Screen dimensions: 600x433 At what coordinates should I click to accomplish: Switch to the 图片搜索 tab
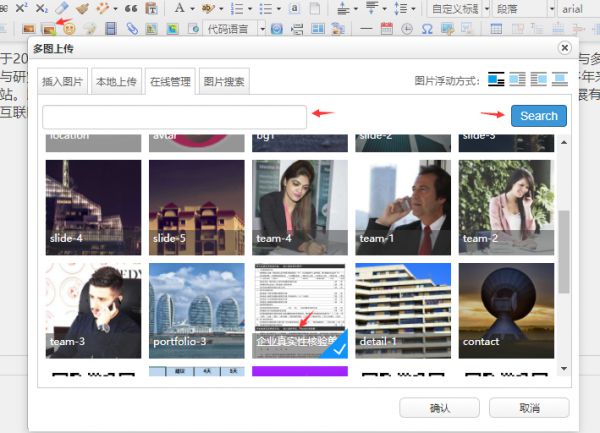pos(224,81)
